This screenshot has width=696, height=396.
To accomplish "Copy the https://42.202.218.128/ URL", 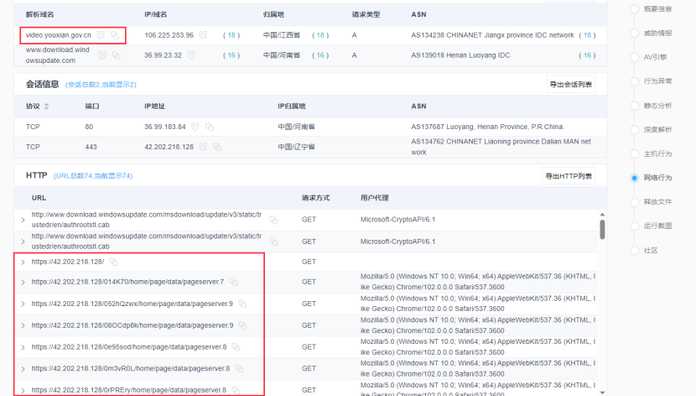I will click(114, 262).
